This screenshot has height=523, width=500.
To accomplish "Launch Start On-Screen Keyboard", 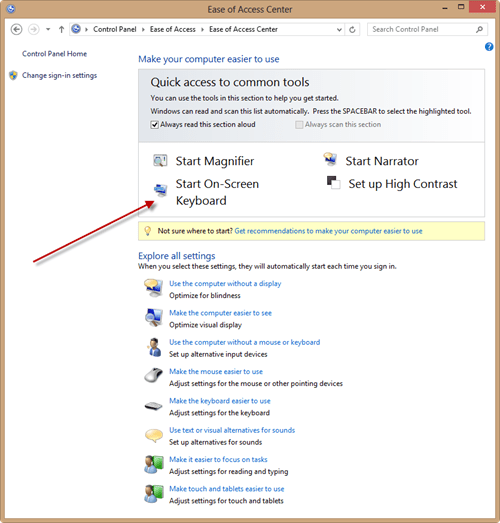I will [217, 192].
